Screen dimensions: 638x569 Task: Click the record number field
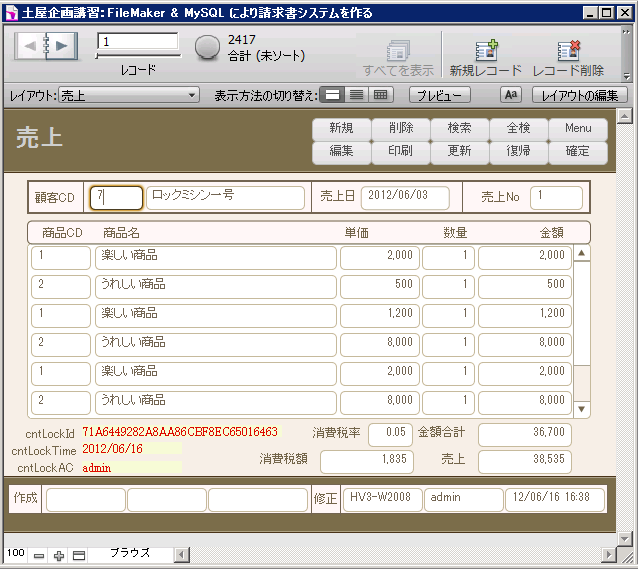138,41
